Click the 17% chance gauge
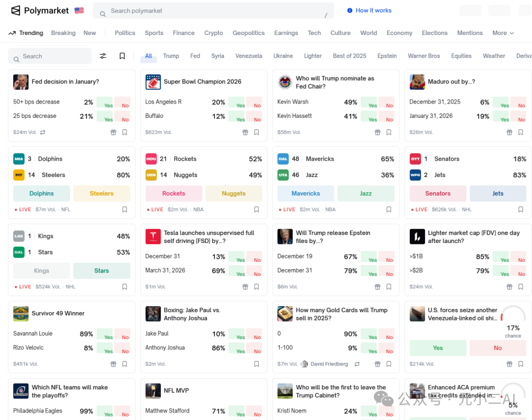 pos(513,322)
